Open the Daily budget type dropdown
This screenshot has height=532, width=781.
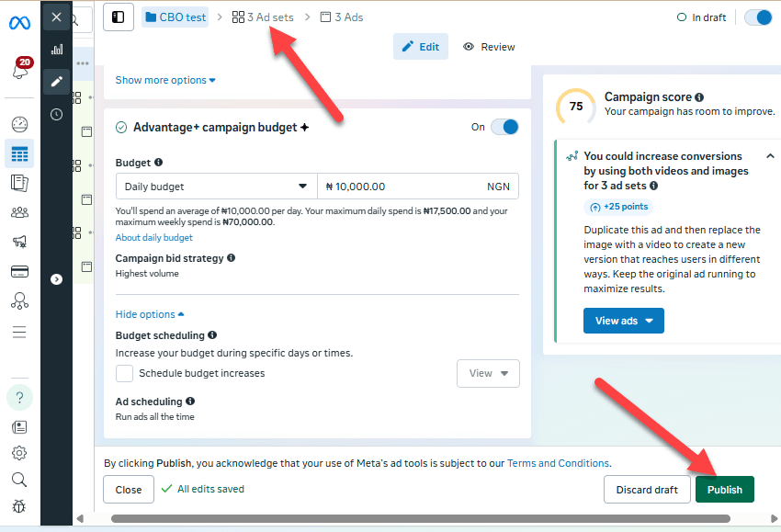click(x=216, y=187)
